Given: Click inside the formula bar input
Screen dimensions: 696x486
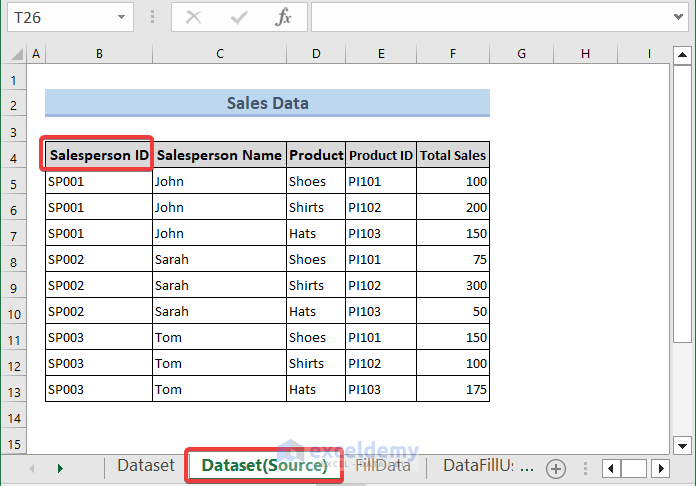Looking at the screenshot, I should click(490, 17).
